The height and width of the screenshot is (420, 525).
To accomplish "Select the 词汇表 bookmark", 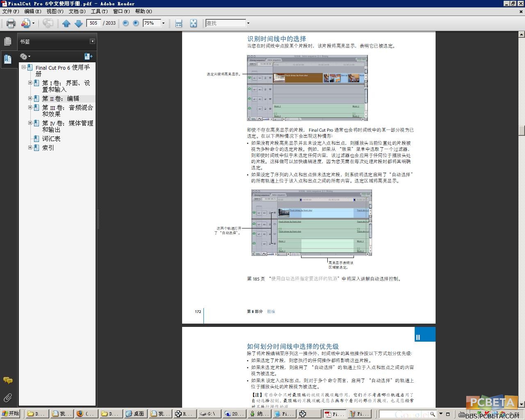I will (x=51, y=139).
